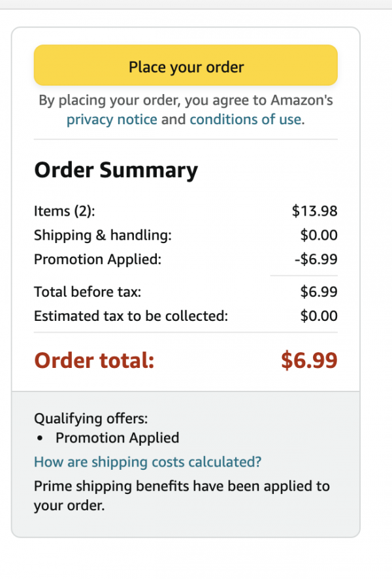The height and width of the screenshot is (579, 392).
Task: Click the yellow Place your order button
Action: (x=186, y=65)
